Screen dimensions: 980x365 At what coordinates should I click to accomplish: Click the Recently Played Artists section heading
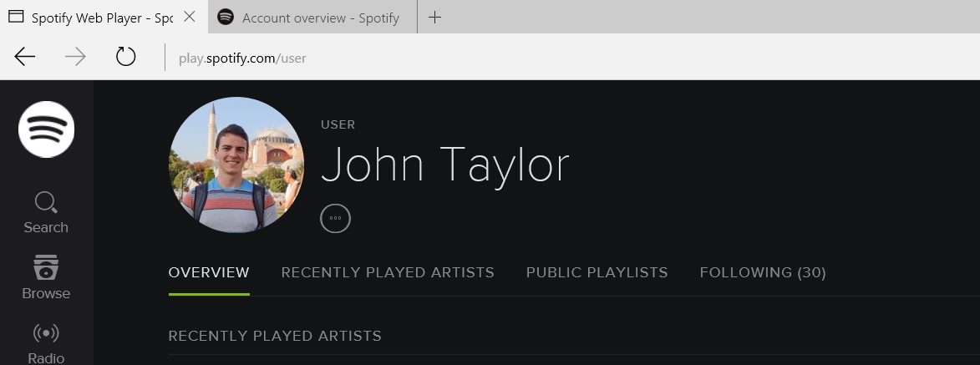click(x=275, y=336)
